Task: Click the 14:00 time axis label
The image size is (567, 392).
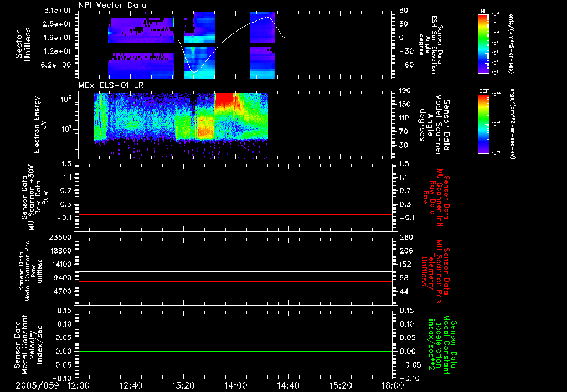Action: 236,385
